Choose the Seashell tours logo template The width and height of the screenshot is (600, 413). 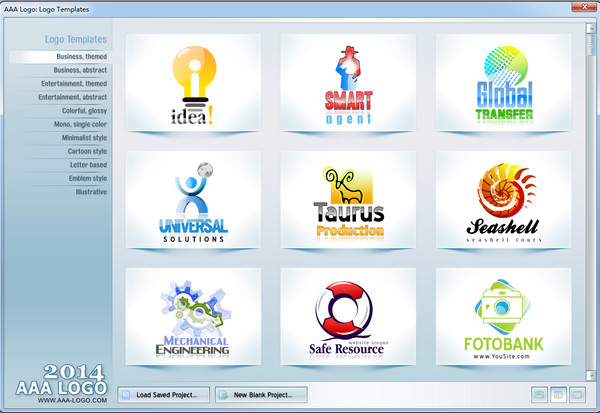coord(503,200)
